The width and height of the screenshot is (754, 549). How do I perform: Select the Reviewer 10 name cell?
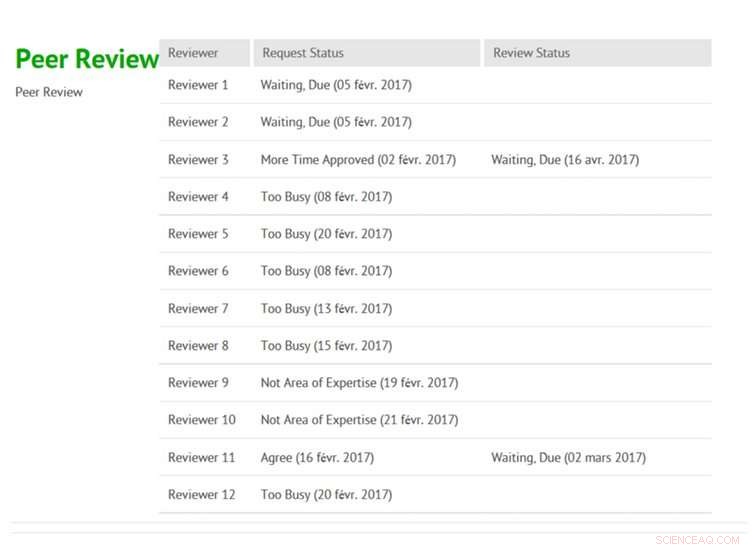point(202,420)
